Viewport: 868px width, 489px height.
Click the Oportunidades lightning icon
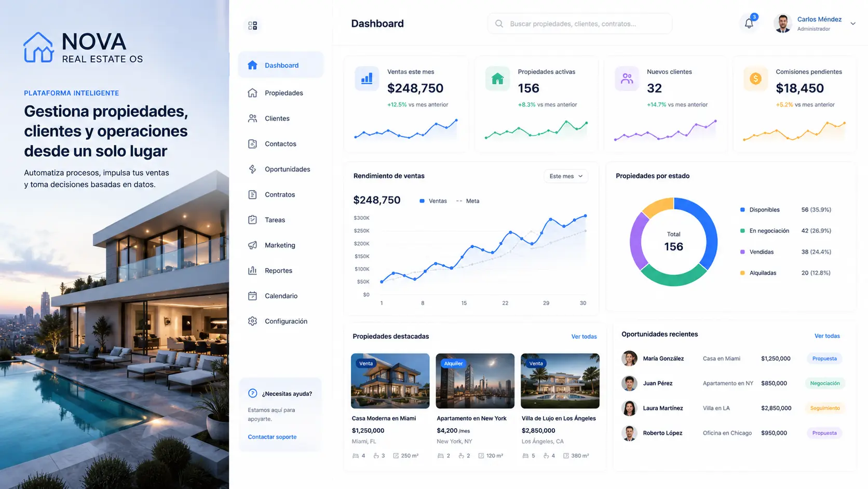[252, 169]
